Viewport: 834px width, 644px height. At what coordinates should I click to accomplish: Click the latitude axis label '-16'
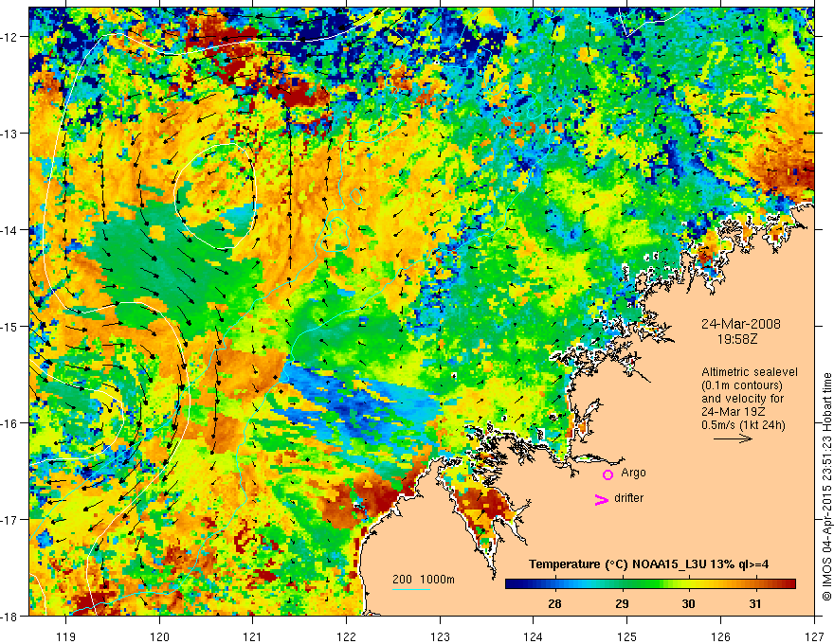(9, 423)
